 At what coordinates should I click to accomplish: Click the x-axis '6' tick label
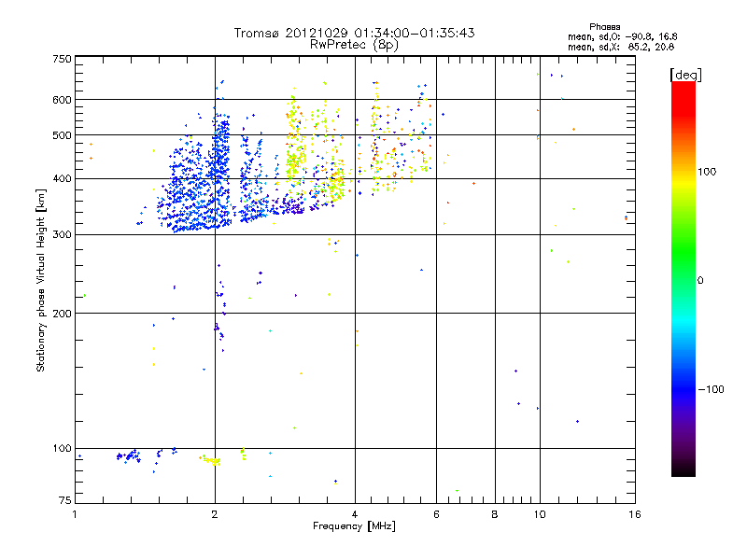pos(436,514)
